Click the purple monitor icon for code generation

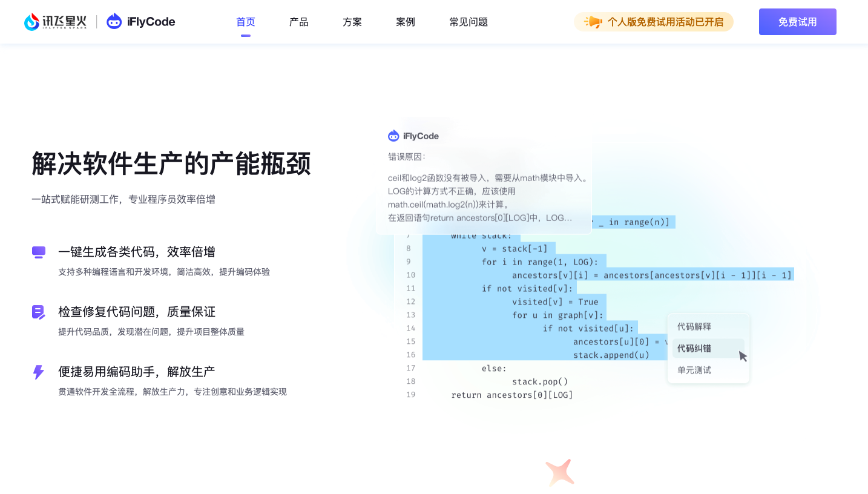39,252
